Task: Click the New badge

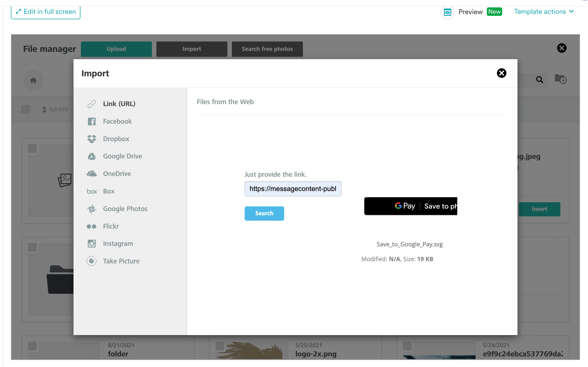Action: 494,12
